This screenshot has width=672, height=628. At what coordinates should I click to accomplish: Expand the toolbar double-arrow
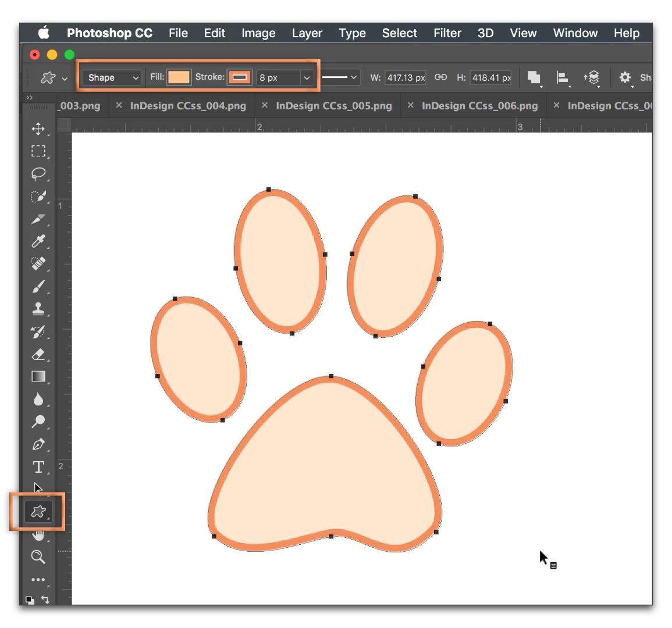click(29, 98)
